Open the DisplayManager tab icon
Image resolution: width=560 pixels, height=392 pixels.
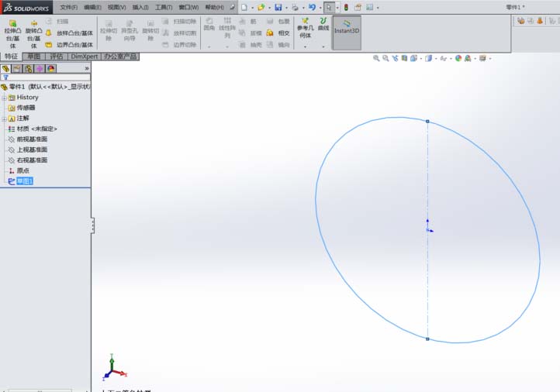[50, 68]
